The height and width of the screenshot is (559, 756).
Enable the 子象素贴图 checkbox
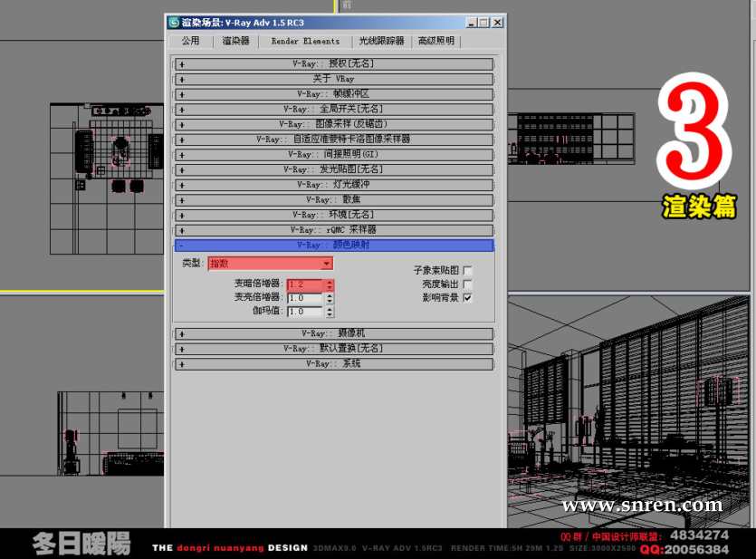467,271
